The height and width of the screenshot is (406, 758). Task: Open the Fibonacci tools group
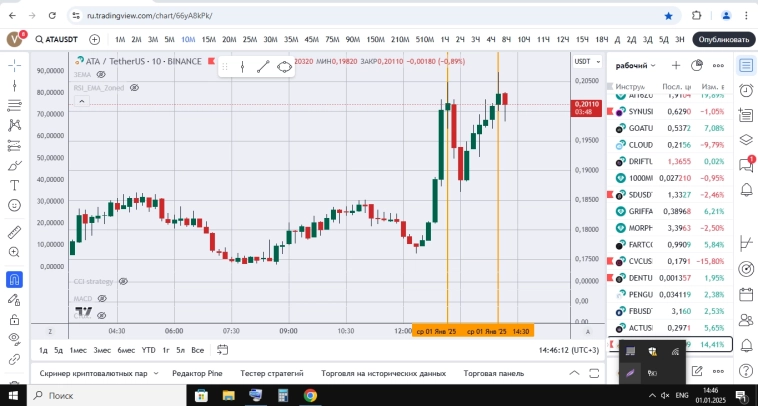tap(15, 105)
